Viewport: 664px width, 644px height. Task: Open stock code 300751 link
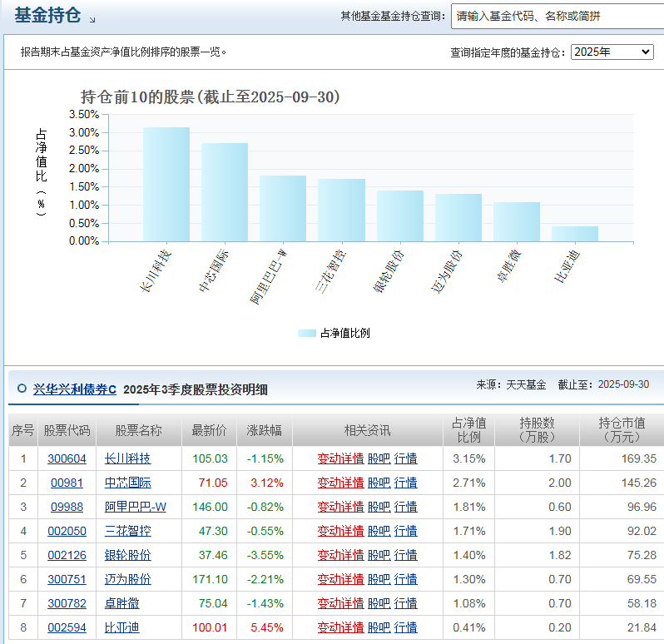(67, 579)
